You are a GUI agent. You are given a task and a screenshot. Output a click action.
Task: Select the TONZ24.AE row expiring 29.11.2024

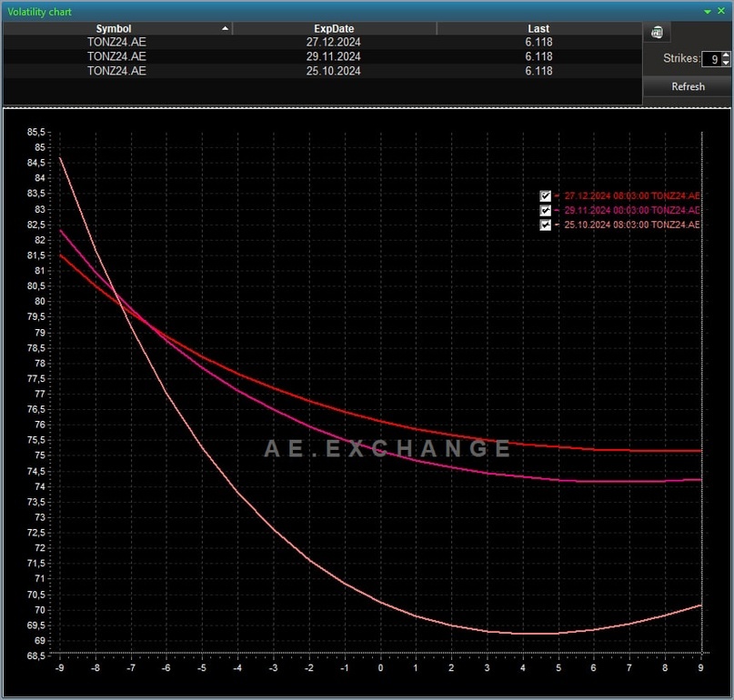click(323, 56)
